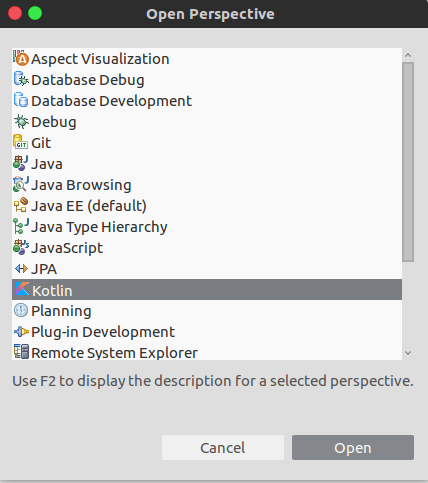Click the Open button
The width and height of the screenshot is (428, 483).
click(x=353, y=448)
